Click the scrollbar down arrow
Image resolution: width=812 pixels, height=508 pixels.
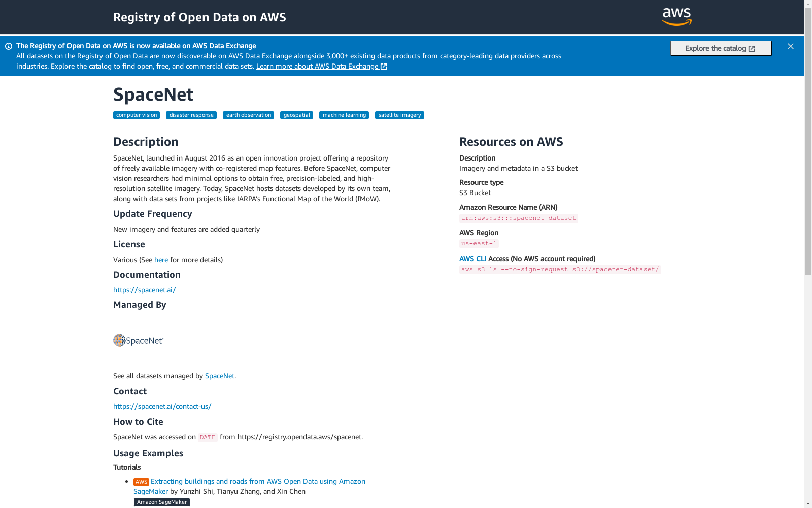coord(808,504)
